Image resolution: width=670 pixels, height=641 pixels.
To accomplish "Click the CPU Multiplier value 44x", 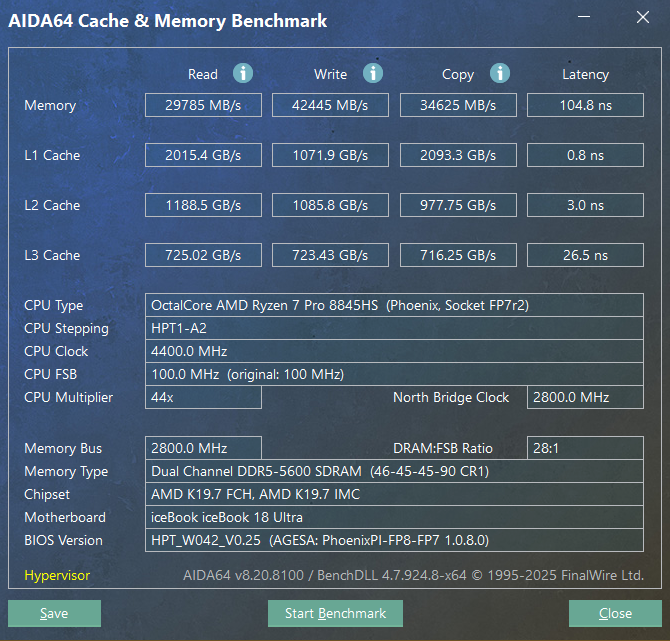I will (203, 397).
